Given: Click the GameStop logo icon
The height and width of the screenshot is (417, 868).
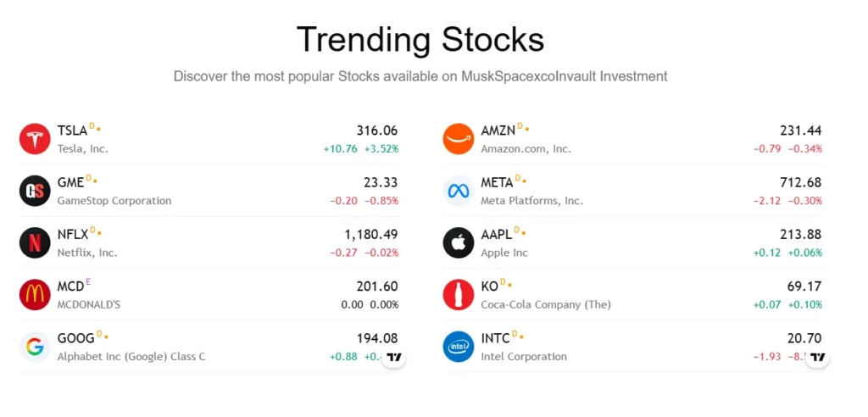Looking at the screenshot, I should point(35,191).
